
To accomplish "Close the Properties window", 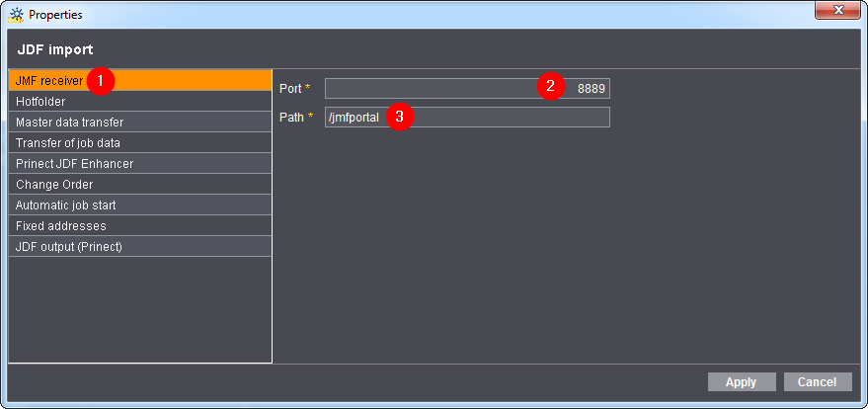I will tap(837, 12).
